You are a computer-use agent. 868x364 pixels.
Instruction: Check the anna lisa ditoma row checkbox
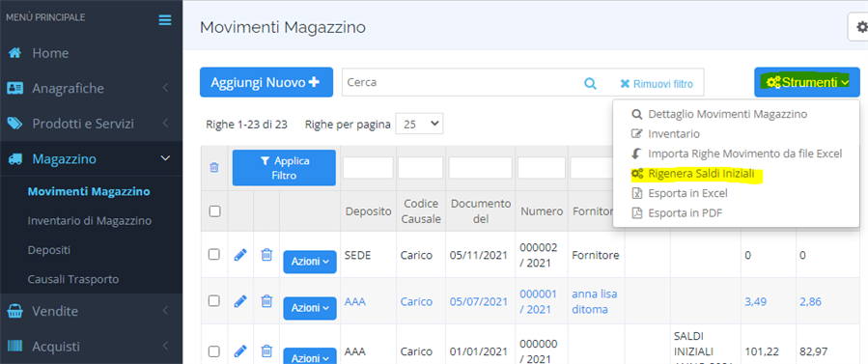[x=213, y=301]
